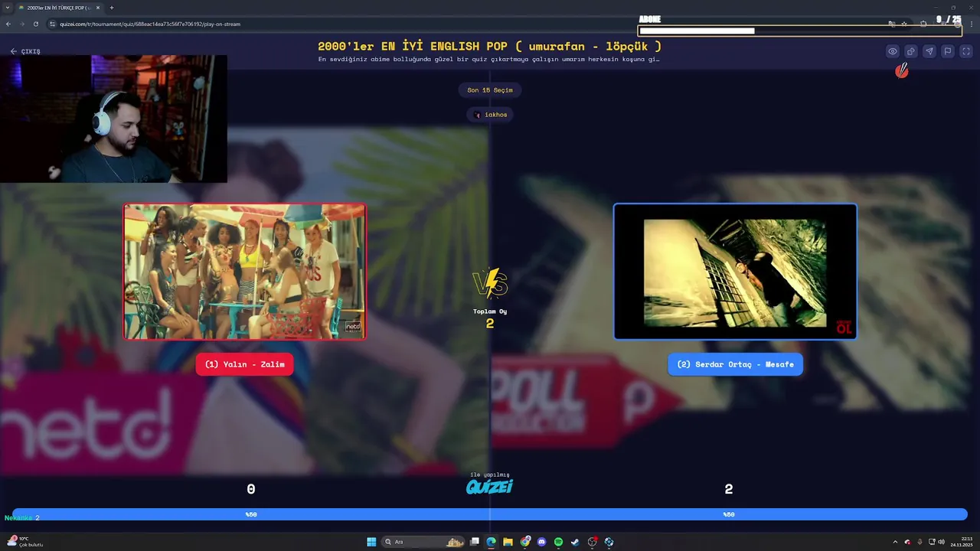Open a new browser tab

(x=112, y=8)
